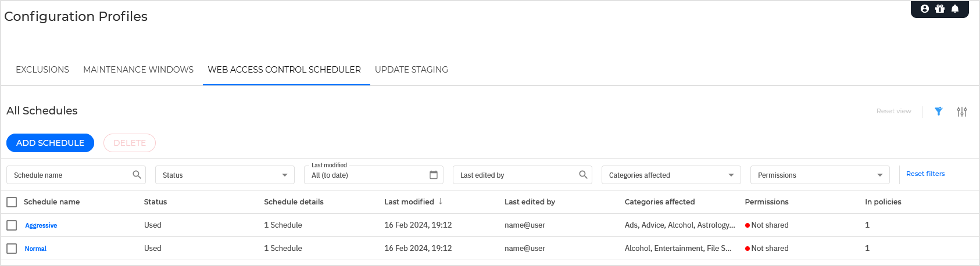Click the In policies column header
This screenshot has width=980, height=266.
click(x=883, y=202)
